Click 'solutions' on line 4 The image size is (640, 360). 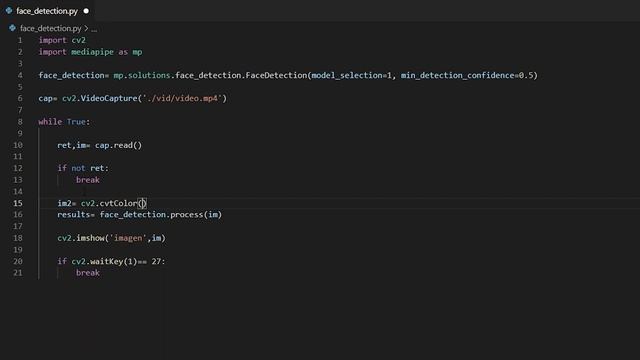[x=149, y=75]
